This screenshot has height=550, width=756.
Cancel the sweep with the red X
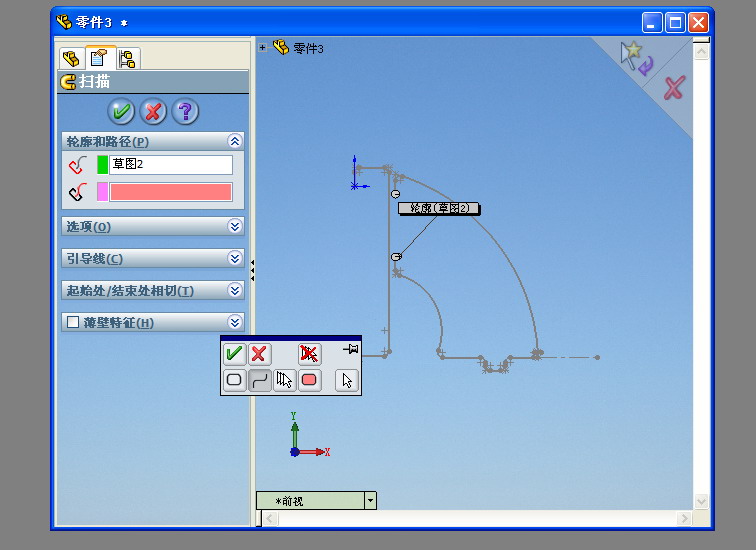(x=153, y=111)
